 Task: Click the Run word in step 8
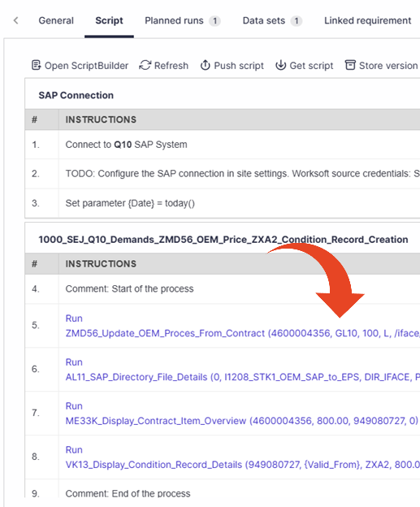(74, 450)
